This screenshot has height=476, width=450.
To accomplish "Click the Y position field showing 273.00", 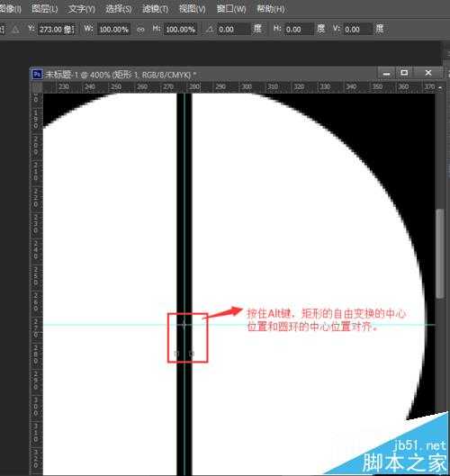I will click(x=56, y=30).
